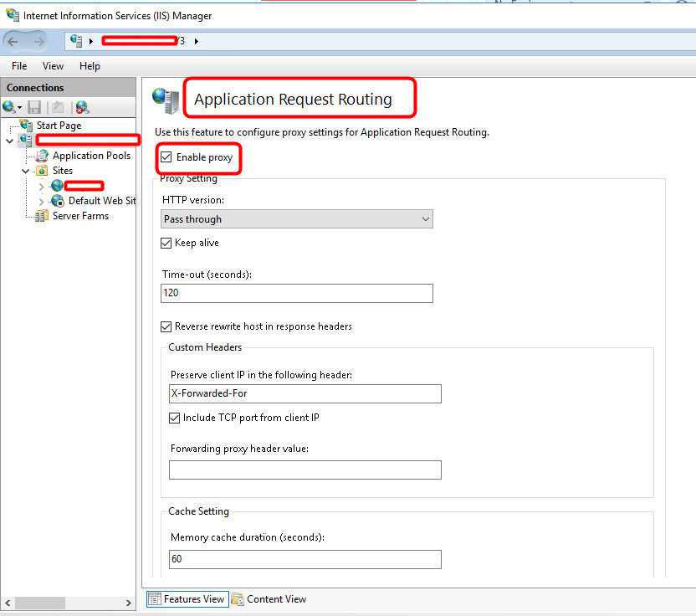Click the Save connections disk icon
Viewport: 696px width, 616px height.
click(34, 107)
